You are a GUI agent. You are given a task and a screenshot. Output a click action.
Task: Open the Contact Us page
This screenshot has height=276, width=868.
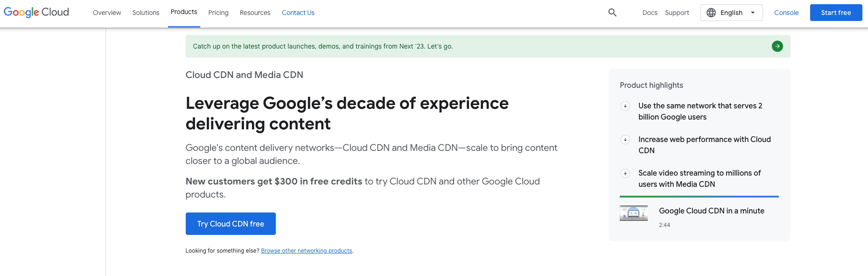coord(298,13)
